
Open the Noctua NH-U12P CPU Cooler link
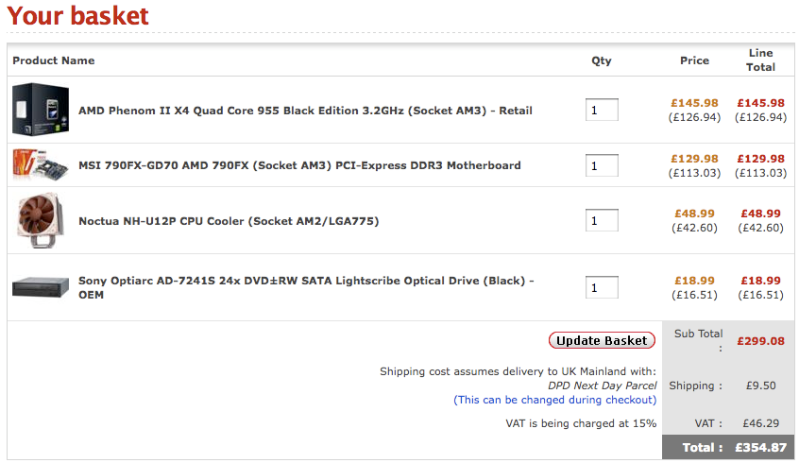coord(229,220)
